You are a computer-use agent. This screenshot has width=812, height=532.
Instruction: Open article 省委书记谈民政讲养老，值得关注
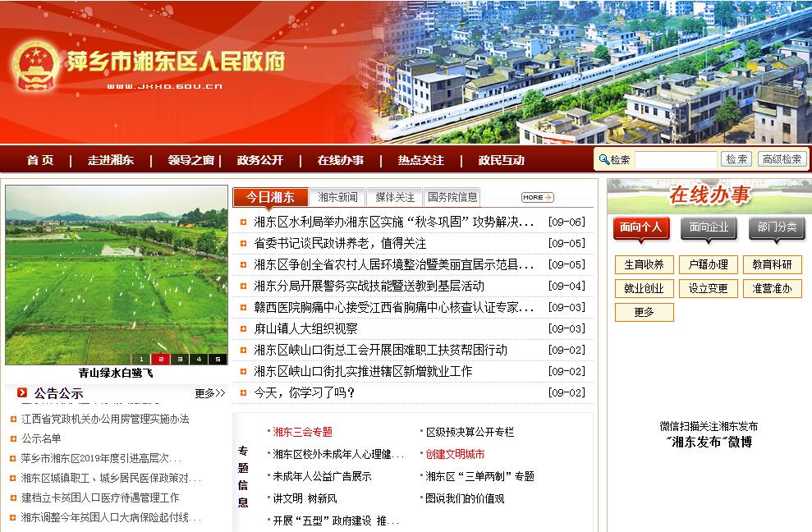click(340, 244)
